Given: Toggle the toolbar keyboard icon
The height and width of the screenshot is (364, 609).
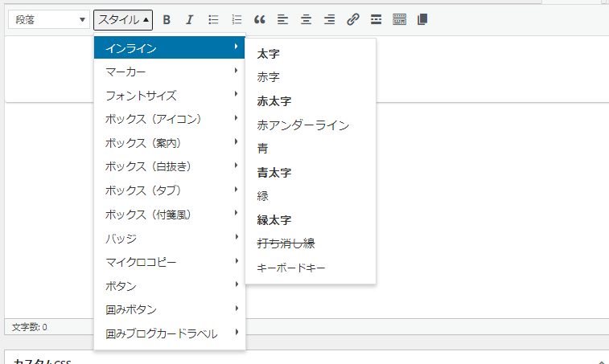Looking at the screenshot, I should point(399,19).
